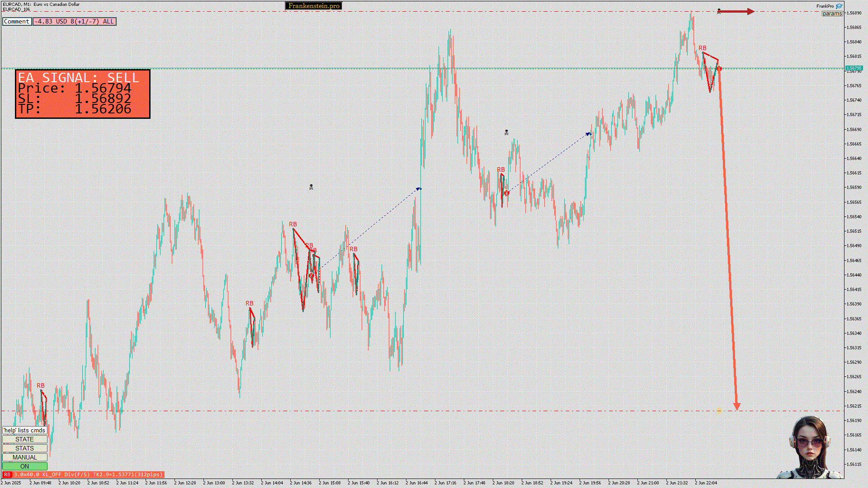Viewport: 868px width, 488px height.
Task: Toggle the Comment button
Action: tap(17, 21)
